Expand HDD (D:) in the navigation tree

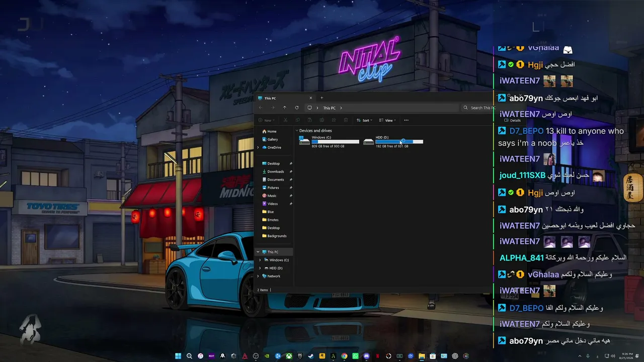click(x=260, y=268)
